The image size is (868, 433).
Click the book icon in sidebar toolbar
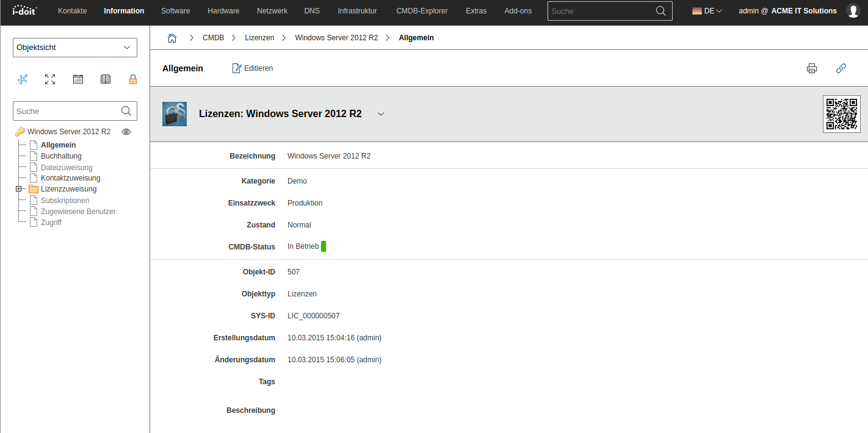[x=106, y=79]
